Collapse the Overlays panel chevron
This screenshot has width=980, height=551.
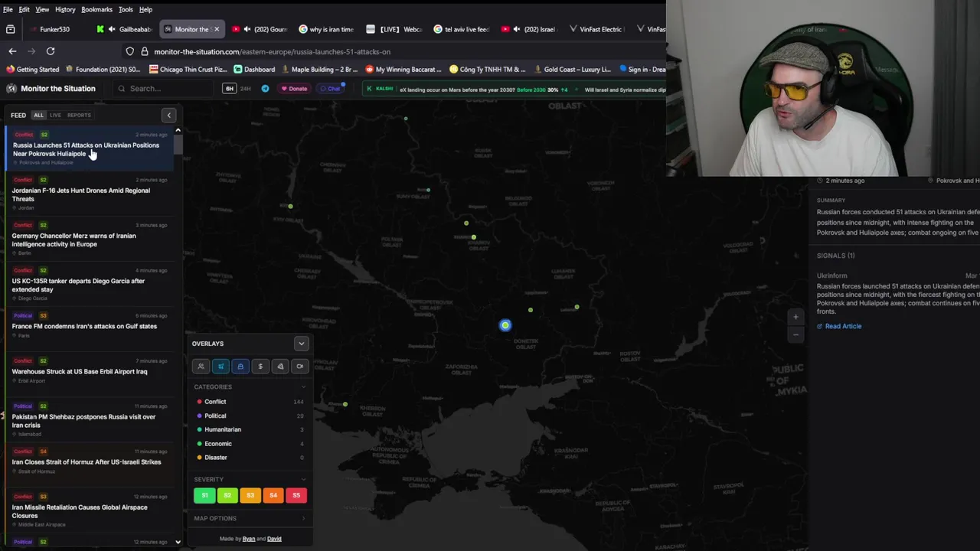pos(302,344)
